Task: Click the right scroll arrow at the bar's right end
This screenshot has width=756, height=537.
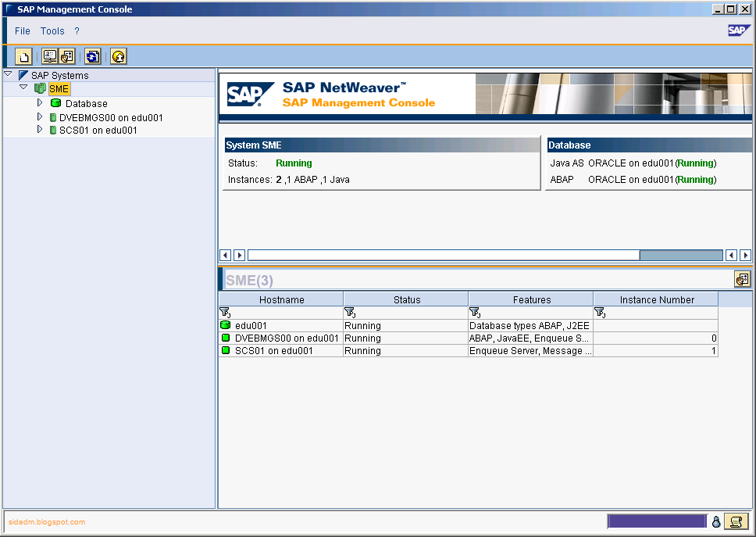Action: (x=745, y=256)
